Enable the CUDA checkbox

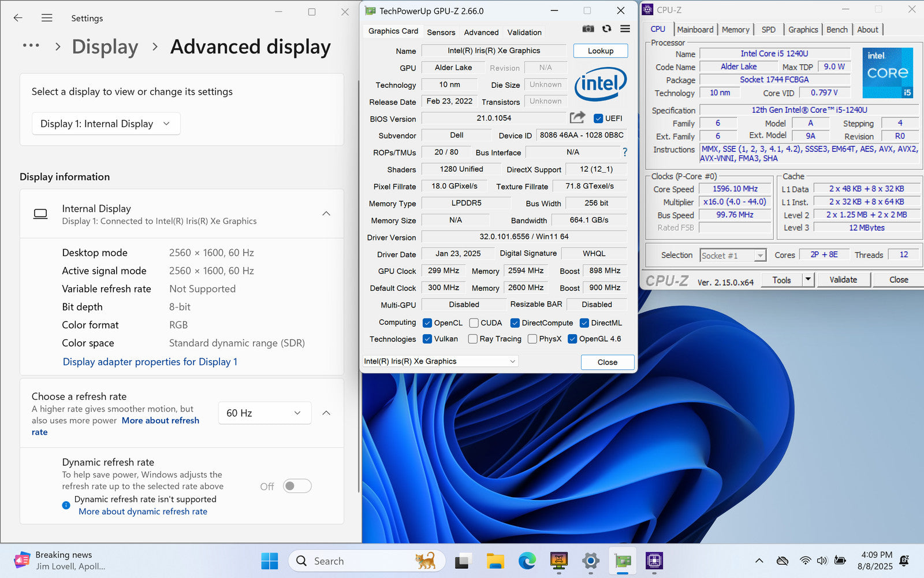tap(474, 323)
